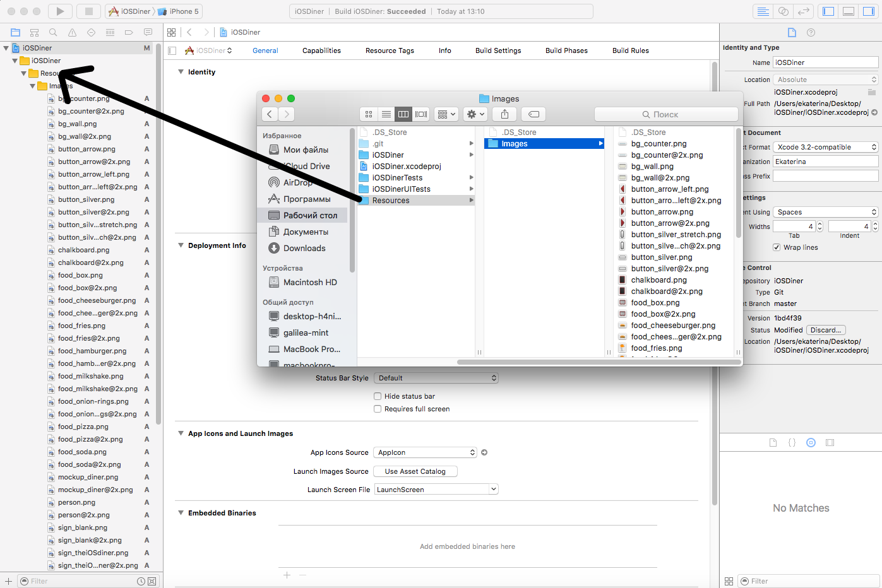Show the Symbol navigator in Xcode

[x=34, y=32]
